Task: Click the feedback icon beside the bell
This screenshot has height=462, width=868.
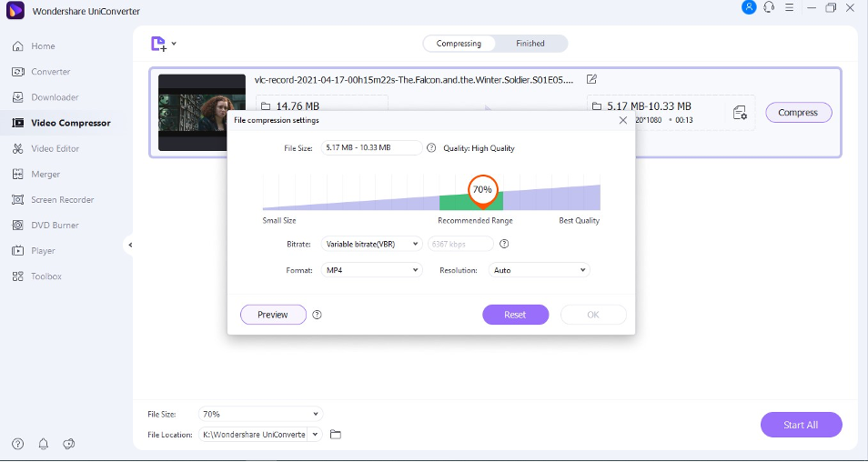Action: 68,444
